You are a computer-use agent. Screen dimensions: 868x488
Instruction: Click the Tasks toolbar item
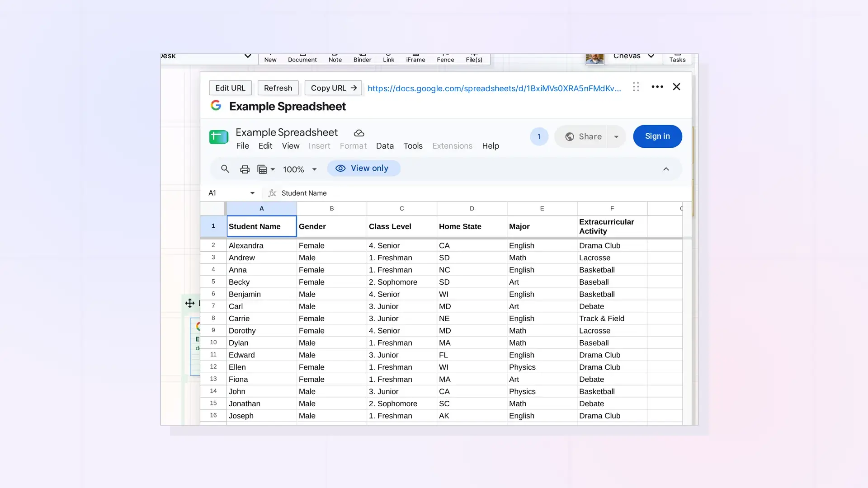[677, 58]
